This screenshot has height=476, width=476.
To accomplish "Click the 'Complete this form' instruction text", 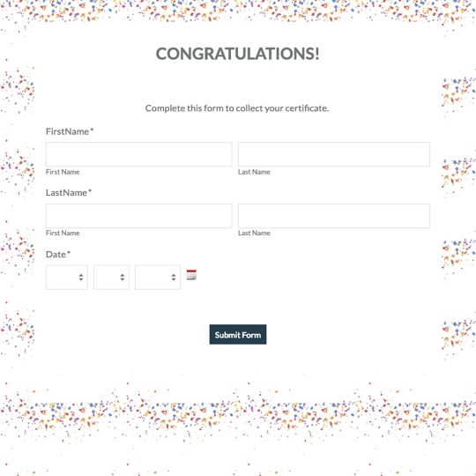I will [237, 108].
